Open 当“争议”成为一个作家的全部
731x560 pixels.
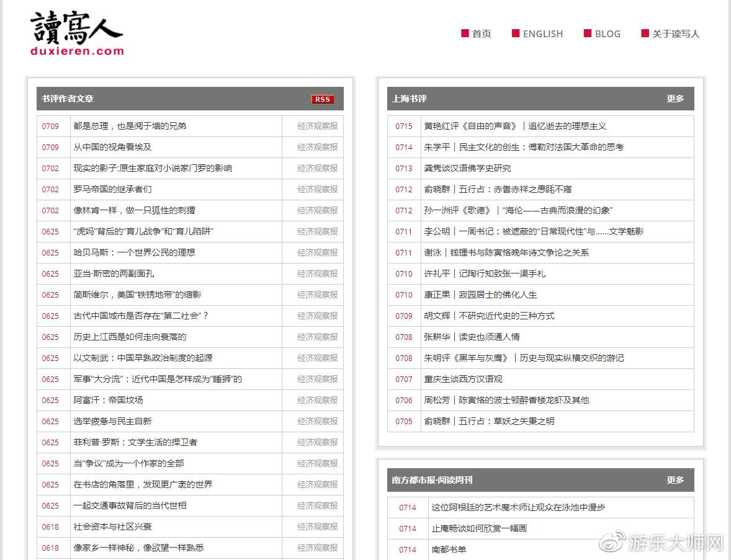click(x=128, y=463)
